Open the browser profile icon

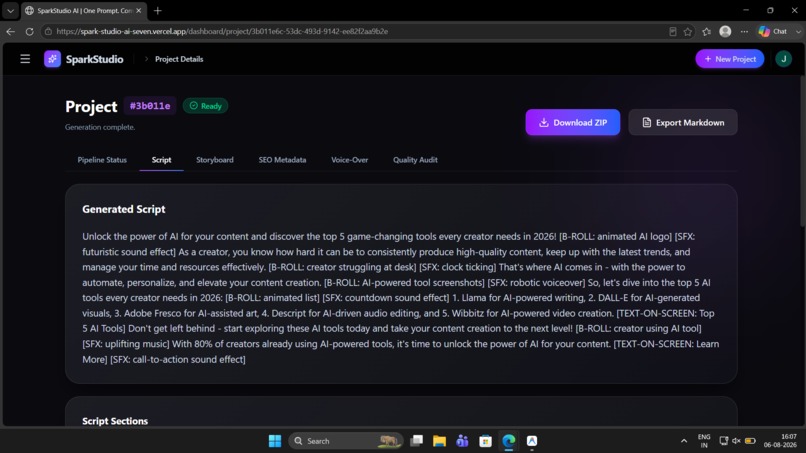click(x=725, y=31)
